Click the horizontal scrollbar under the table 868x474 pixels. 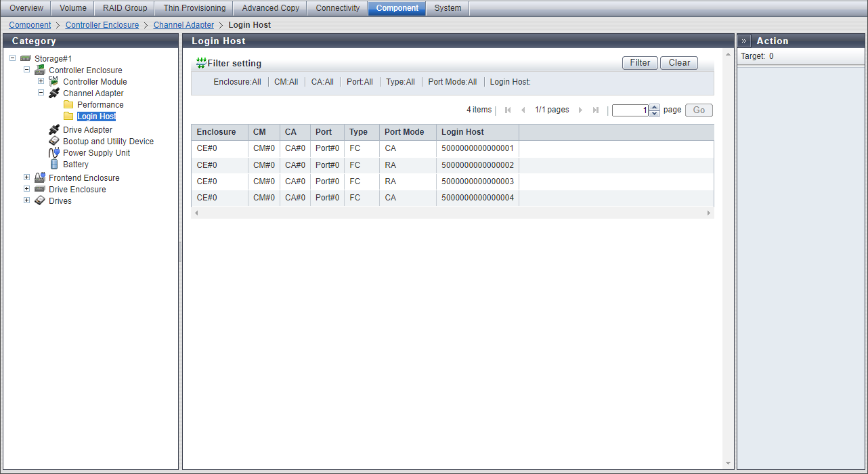452,213
